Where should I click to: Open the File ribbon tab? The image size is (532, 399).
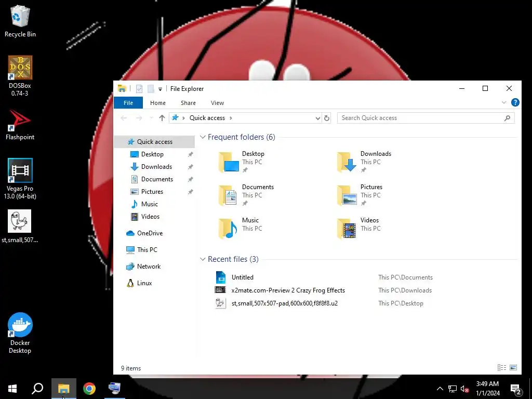[128, 103]
